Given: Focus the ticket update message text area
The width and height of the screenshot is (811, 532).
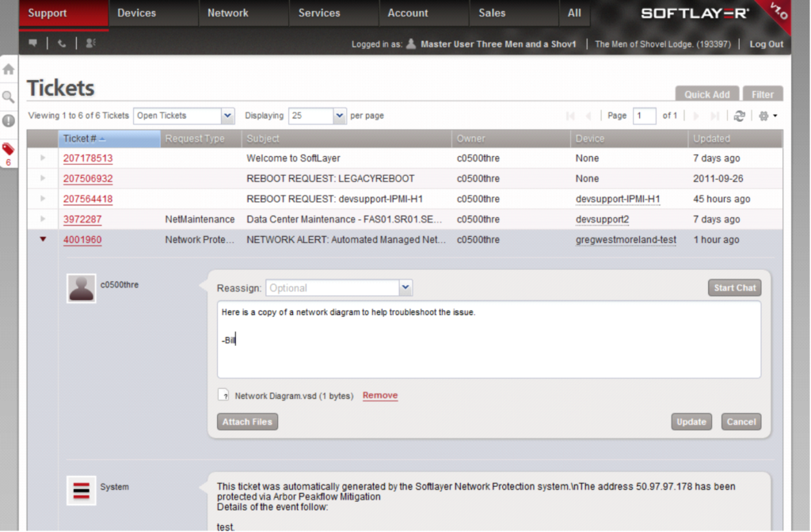Looking at the screenshot, I should (x=489, y=340).
